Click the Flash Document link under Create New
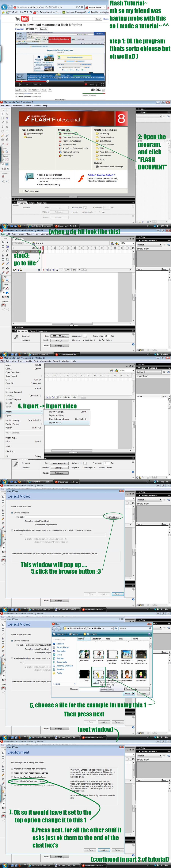This screenshot has height=868, width=171. tap(69, 133)
